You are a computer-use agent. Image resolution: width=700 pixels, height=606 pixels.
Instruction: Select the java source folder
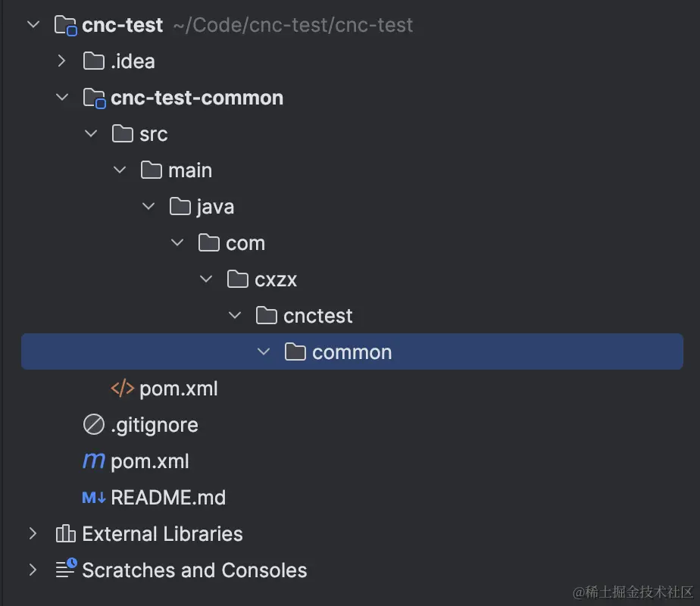tap(215, 207)
